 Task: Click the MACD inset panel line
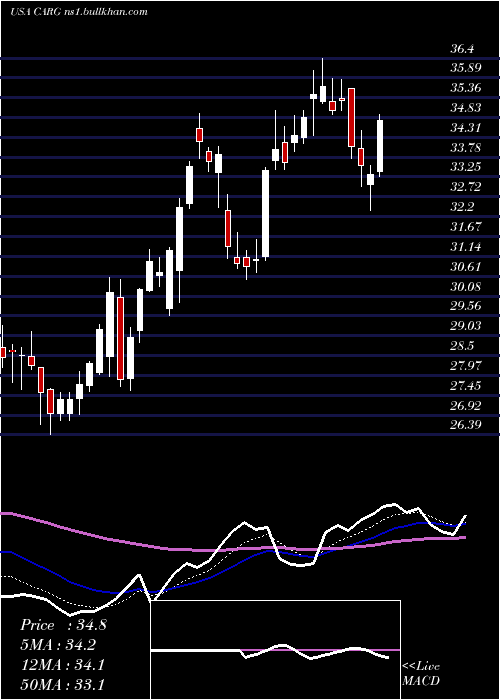pos(270,652)
